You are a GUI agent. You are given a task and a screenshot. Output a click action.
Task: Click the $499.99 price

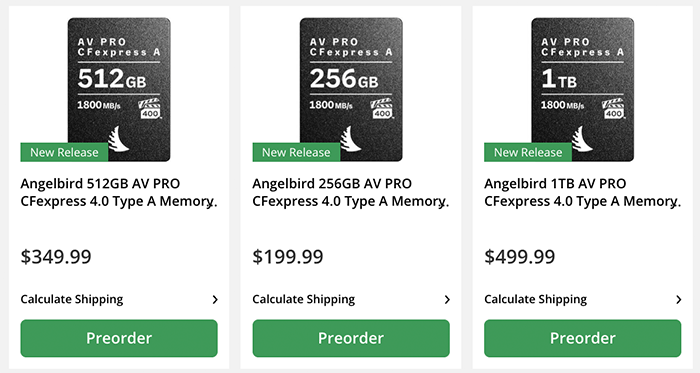tap(520, 257)
